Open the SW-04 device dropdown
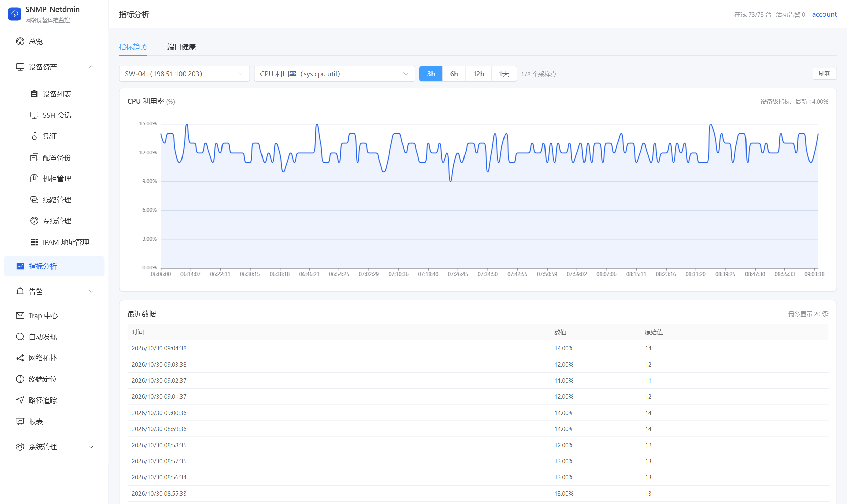 tap(184, 74)
